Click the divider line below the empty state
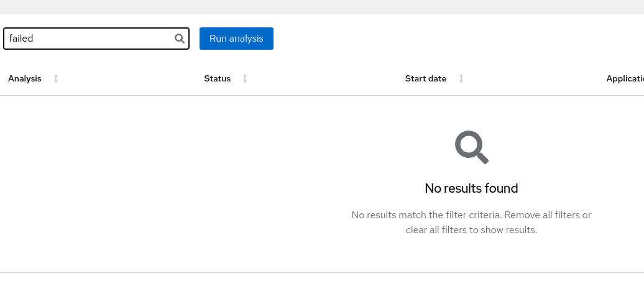This screenshot has width=644, height=286. point(322,272)
